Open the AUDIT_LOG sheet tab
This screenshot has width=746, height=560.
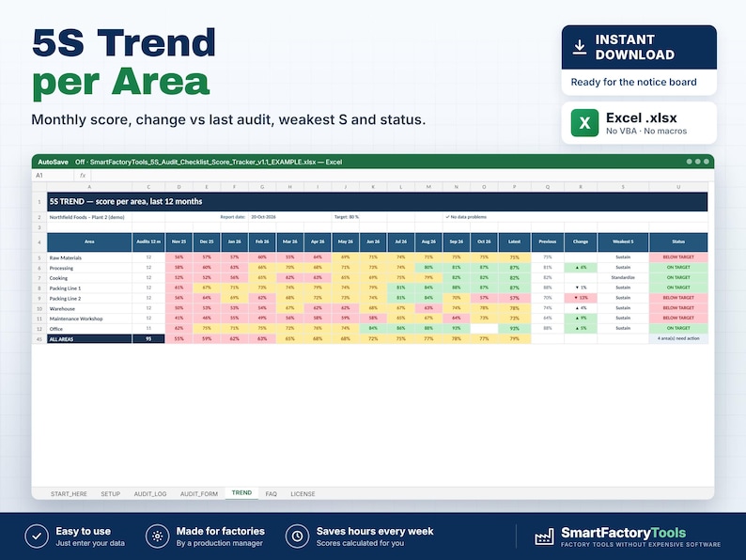(150, 494)
